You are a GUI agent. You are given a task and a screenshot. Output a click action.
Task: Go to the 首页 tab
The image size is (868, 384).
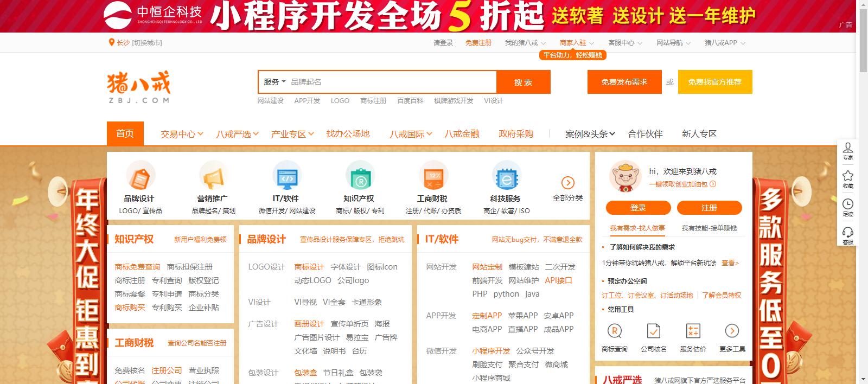click(x=125, y=133)
